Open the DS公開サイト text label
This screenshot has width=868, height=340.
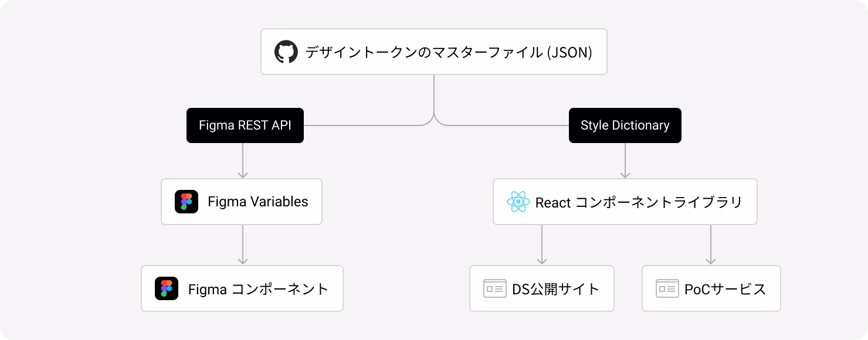[x=556, y=288]
